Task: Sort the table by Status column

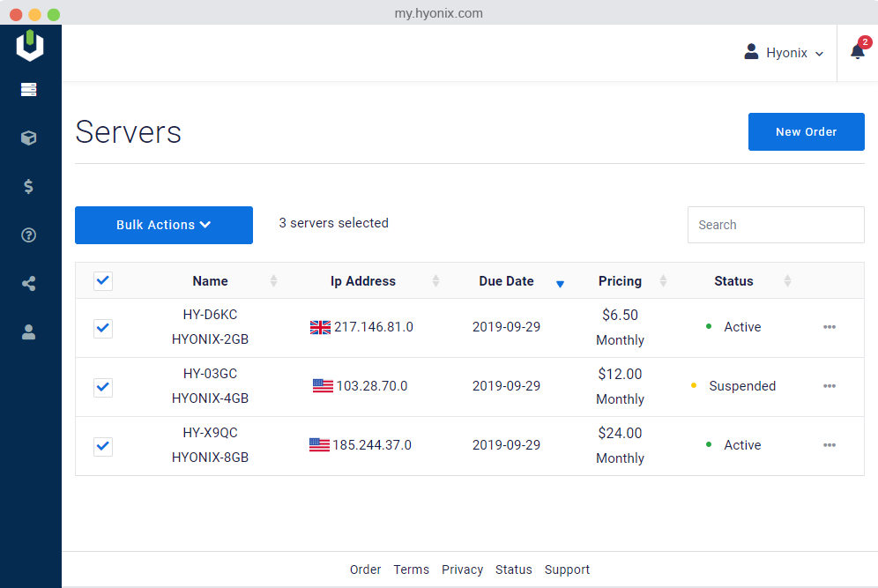Action: 733,281
